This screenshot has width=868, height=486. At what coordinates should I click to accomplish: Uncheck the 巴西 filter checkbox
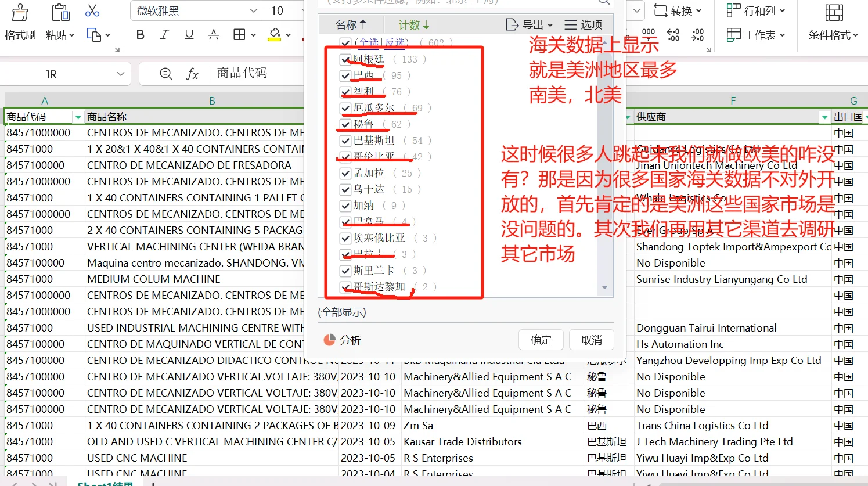point(345,75)
